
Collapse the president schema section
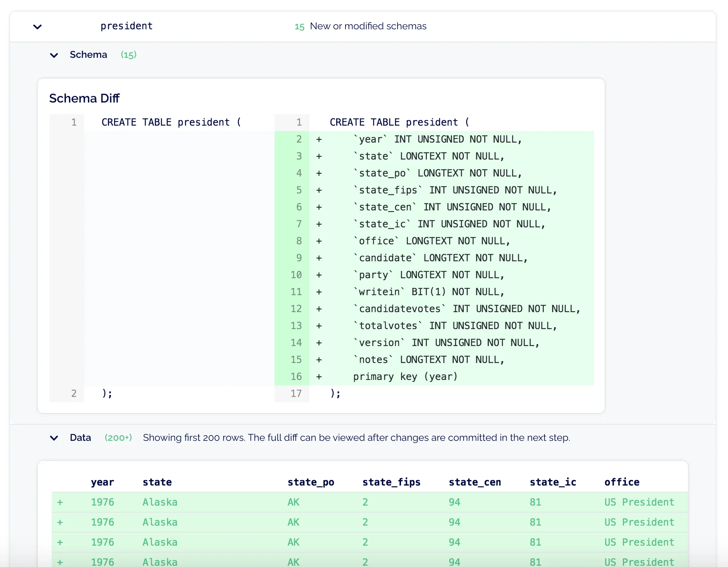[37, 27]
